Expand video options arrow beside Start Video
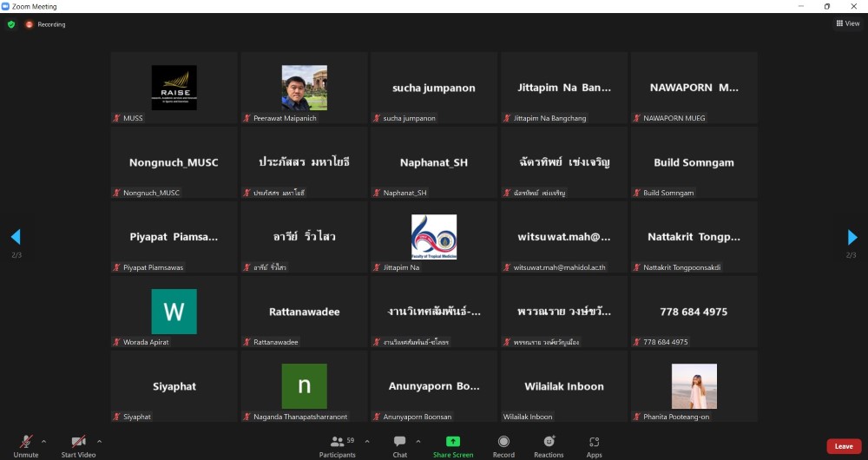The height and width of the screenshot is (460, 868). pos(99,441)
